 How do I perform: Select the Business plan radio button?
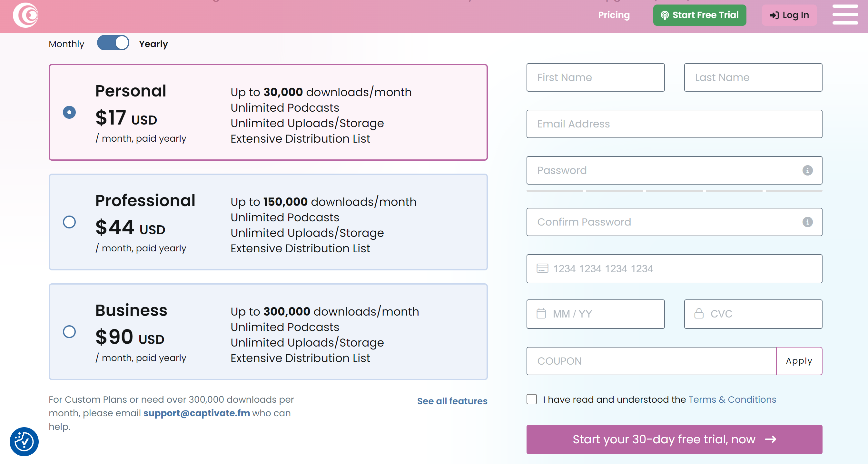click(x=69, y=331)
